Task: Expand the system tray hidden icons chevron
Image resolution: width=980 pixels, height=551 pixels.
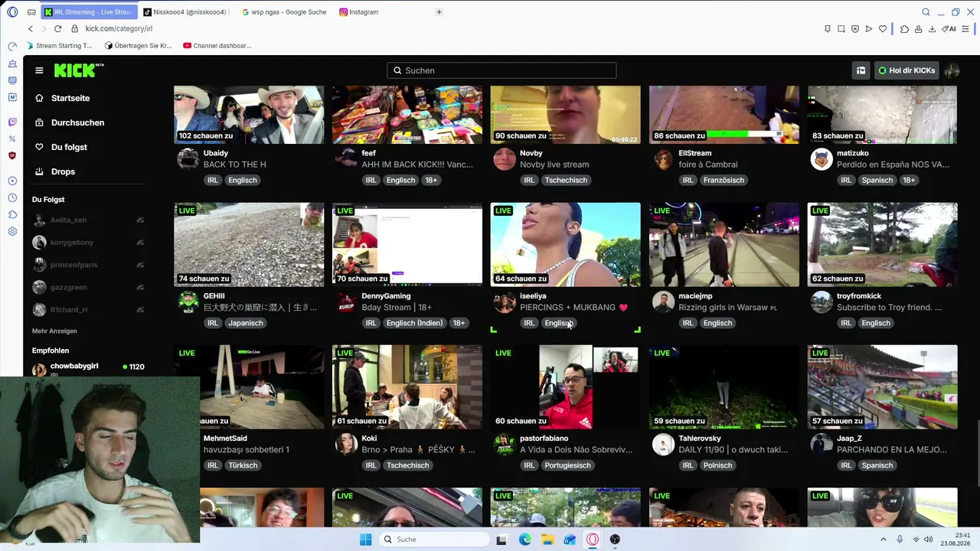Action: click(883, 540)
